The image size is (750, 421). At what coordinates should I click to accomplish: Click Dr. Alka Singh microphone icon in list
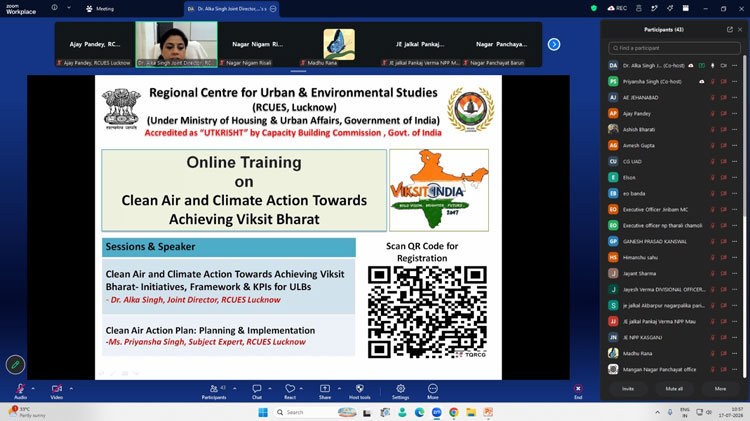[713, 66]
